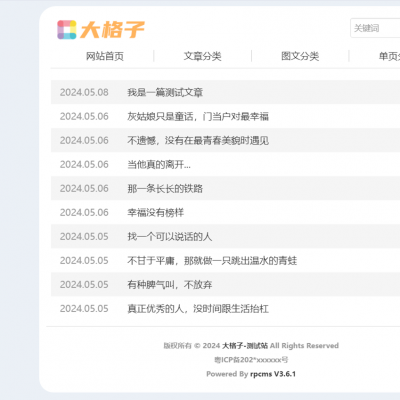Open article 找一个可以说话的人
The height and width of the screenshot is (400, 400).
[x=170, y=236]
